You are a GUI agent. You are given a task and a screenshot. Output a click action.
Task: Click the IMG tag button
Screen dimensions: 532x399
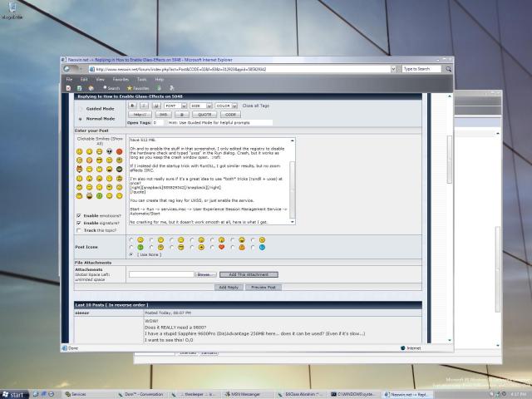[x=163, y=115]
